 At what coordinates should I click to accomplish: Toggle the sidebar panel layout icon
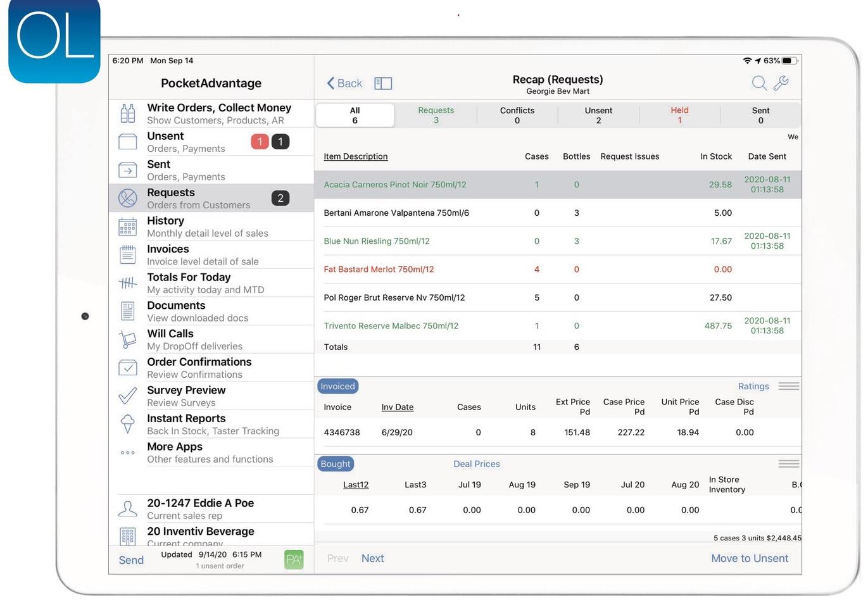tap(383, 84)
